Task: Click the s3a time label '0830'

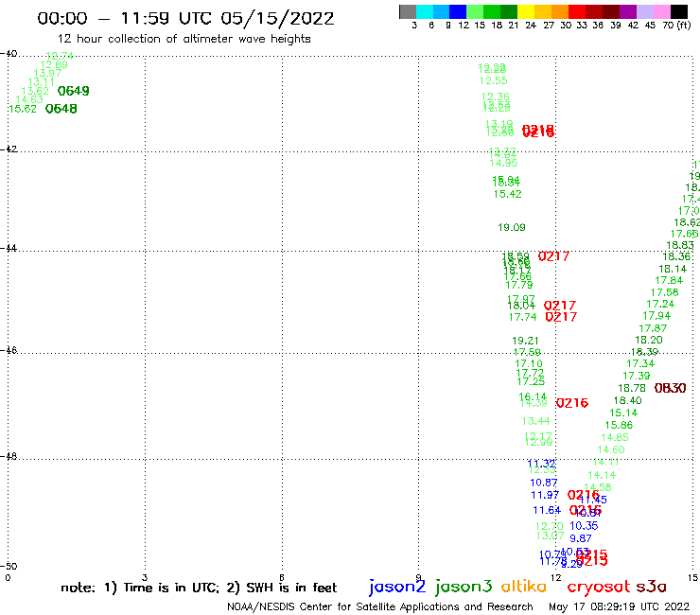Action: pyautogui.click(x=670, y=388)
